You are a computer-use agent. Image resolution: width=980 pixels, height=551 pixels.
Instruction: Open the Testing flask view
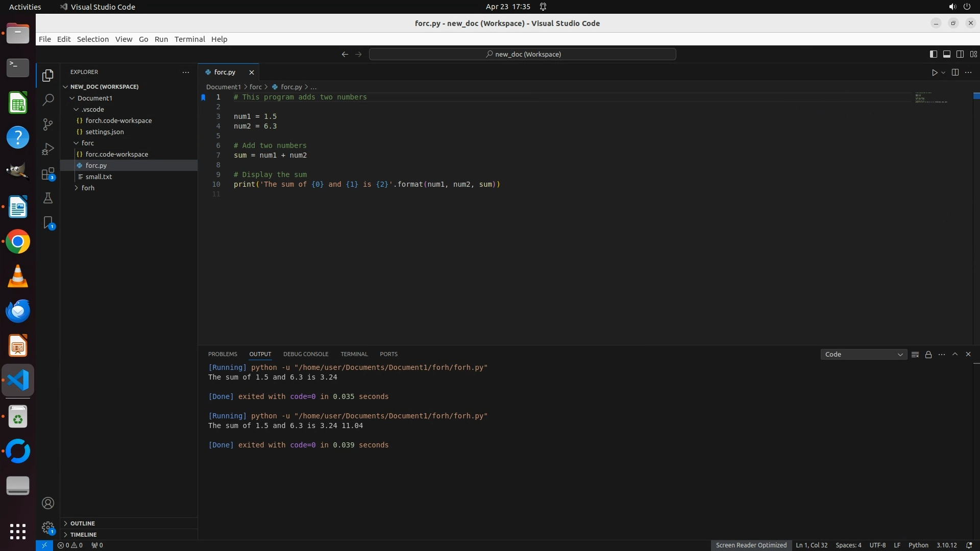click(x=48, y=198)
